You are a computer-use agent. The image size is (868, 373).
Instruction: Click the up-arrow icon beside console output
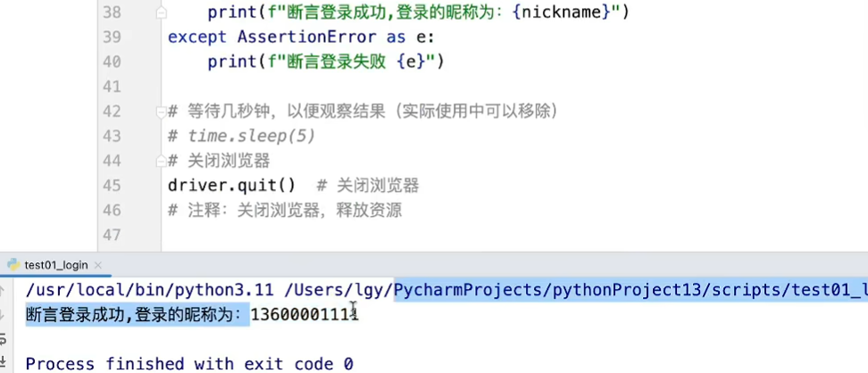(2, 290)
